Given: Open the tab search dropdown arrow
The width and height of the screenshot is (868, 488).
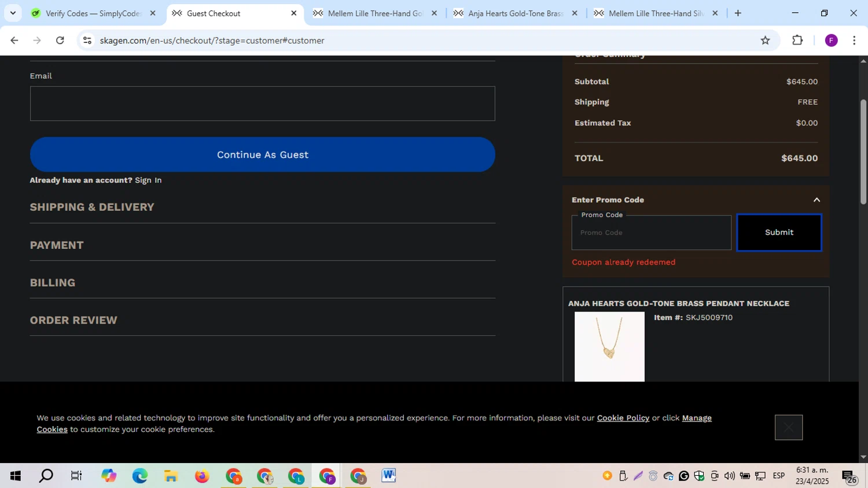Looking at the screenshot, I should [13, 13].
